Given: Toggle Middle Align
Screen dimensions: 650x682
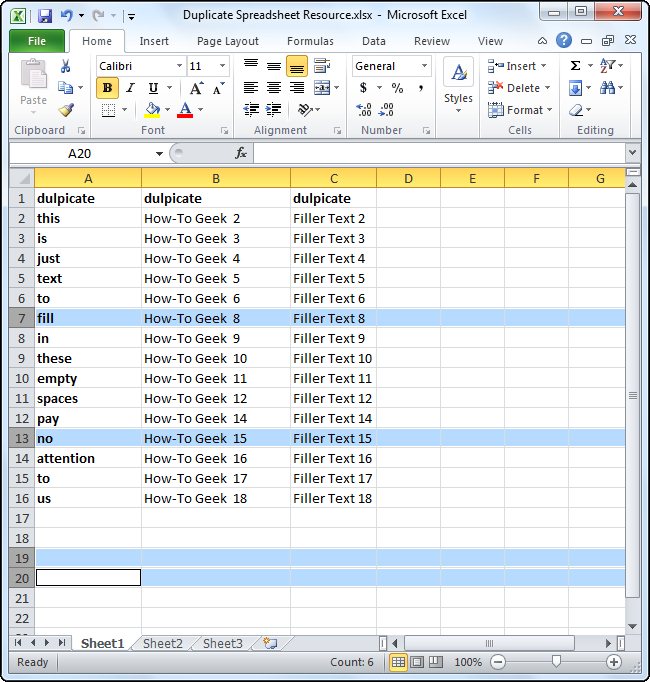Looking at the screenshot, I should [274, 66].
